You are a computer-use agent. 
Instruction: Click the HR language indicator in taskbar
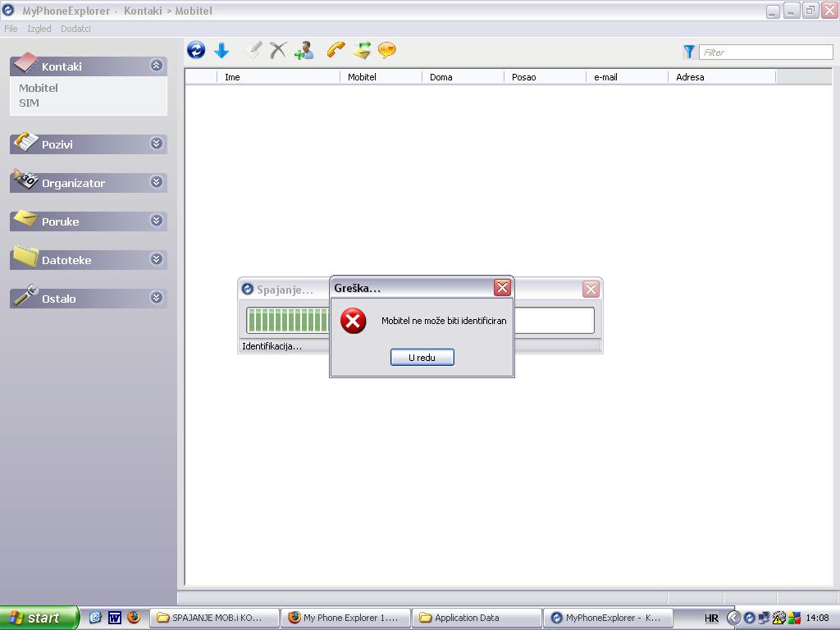coord(711,619)
